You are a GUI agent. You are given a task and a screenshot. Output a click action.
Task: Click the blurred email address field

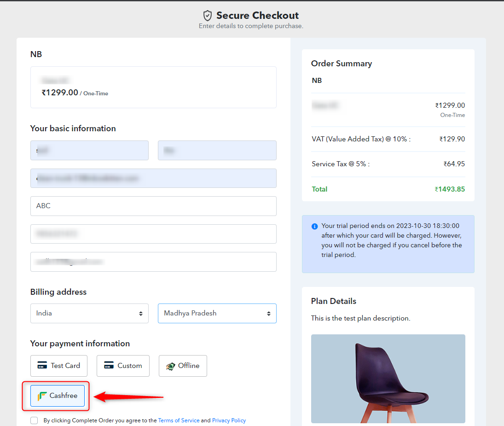pos(153,178)
